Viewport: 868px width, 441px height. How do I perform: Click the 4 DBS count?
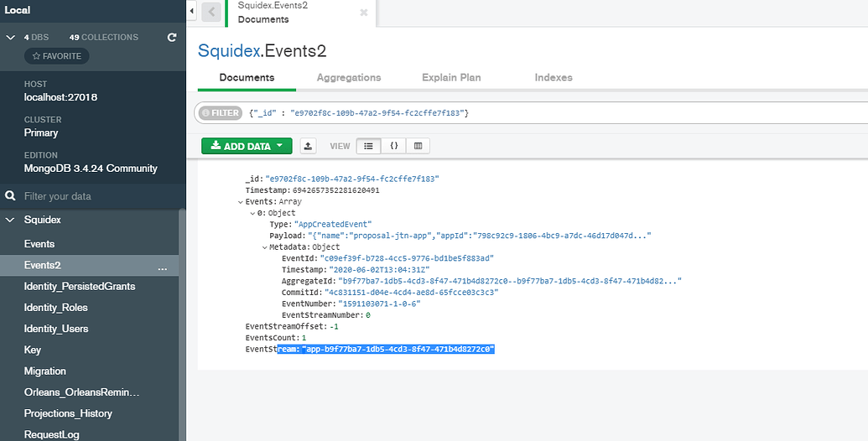(36, 38)
